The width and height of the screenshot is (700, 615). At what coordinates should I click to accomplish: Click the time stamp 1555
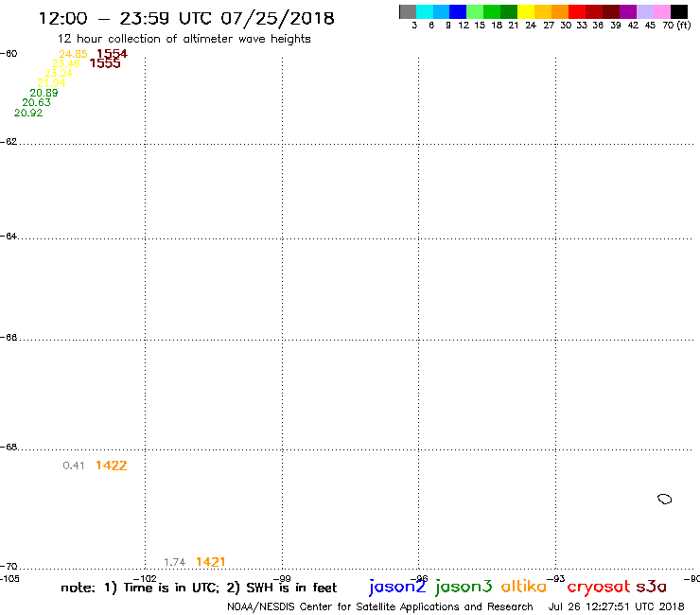click(x=105, y=63)
